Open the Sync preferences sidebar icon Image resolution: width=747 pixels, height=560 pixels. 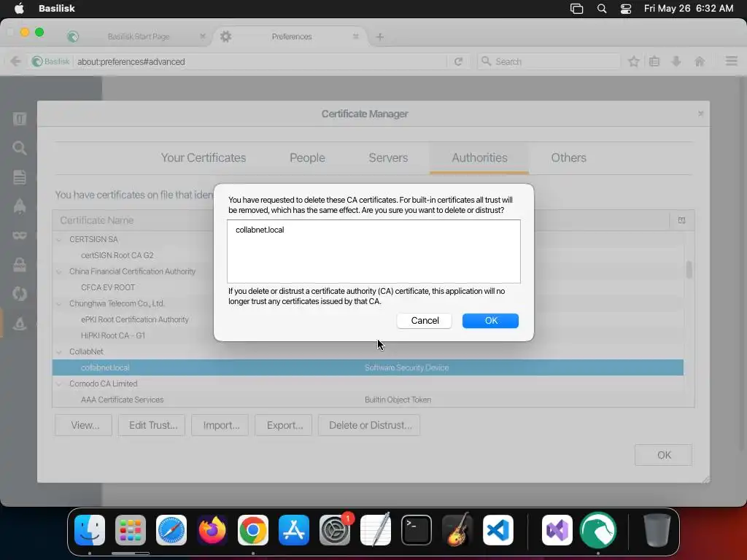point(20,294)
